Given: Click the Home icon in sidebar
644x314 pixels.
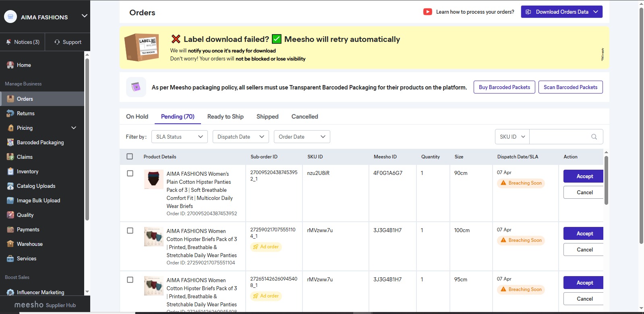Looking at the screenshot, I should 10,65.
